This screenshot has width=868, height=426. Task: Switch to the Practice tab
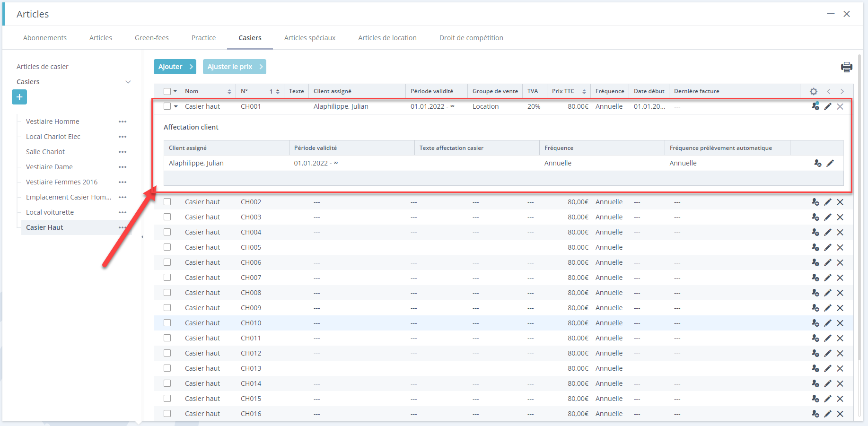coord(203,38)
